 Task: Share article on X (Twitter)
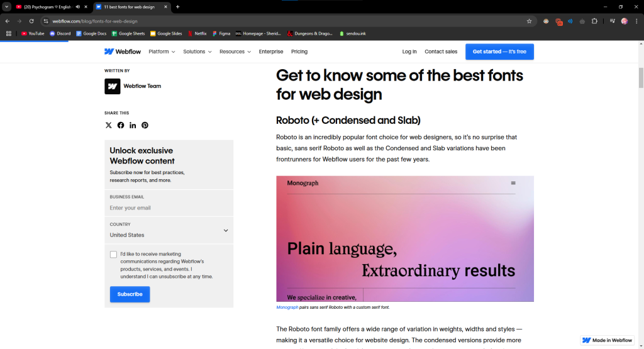pos(108,125)
